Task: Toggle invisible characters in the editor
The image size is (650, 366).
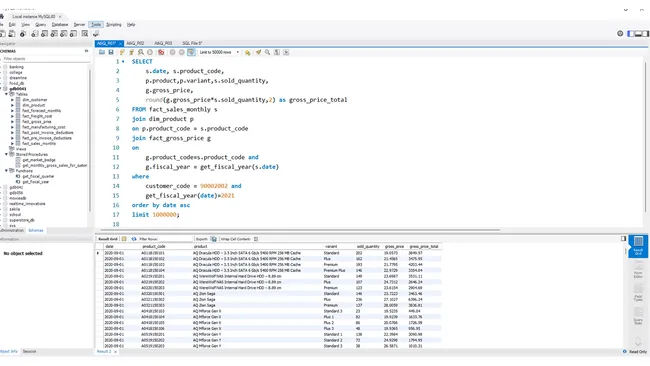Action: point(277,52)
